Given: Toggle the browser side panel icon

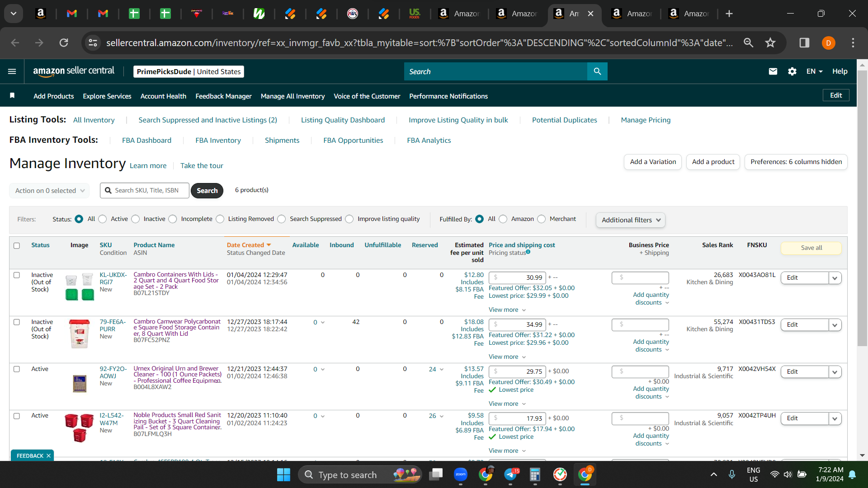Looking at the screenshot, I should pos(804,43).
